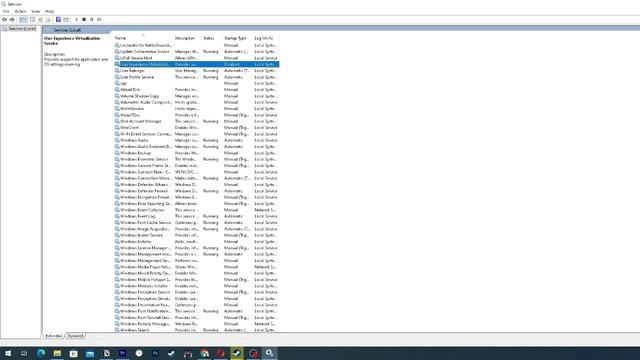Open Chrome from the taskbar
The width and height of the screenshot is (640, 360).
[204, 353]
